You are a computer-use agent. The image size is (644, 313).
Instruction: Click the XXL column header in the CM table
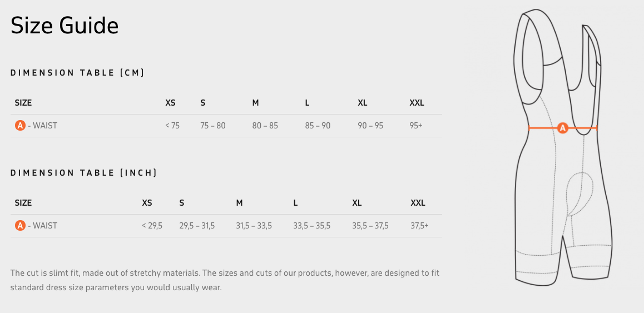(x=417, y=103)
